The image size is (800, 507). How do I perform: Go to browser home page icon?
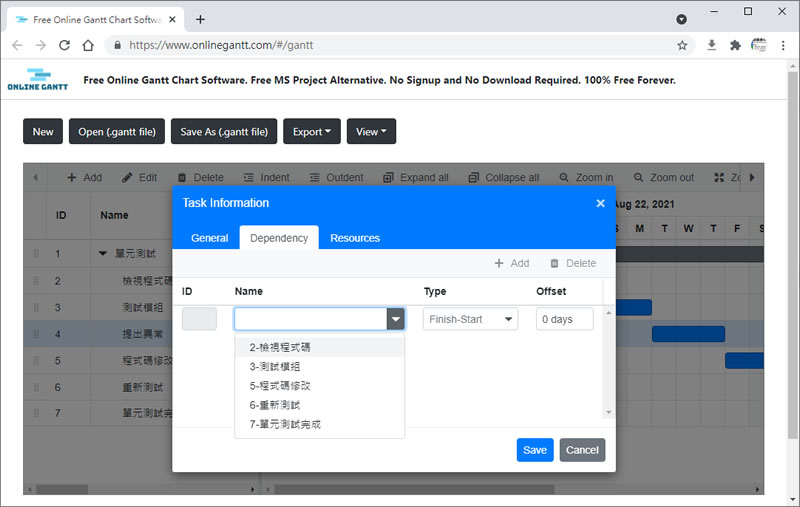click(88, 45)
